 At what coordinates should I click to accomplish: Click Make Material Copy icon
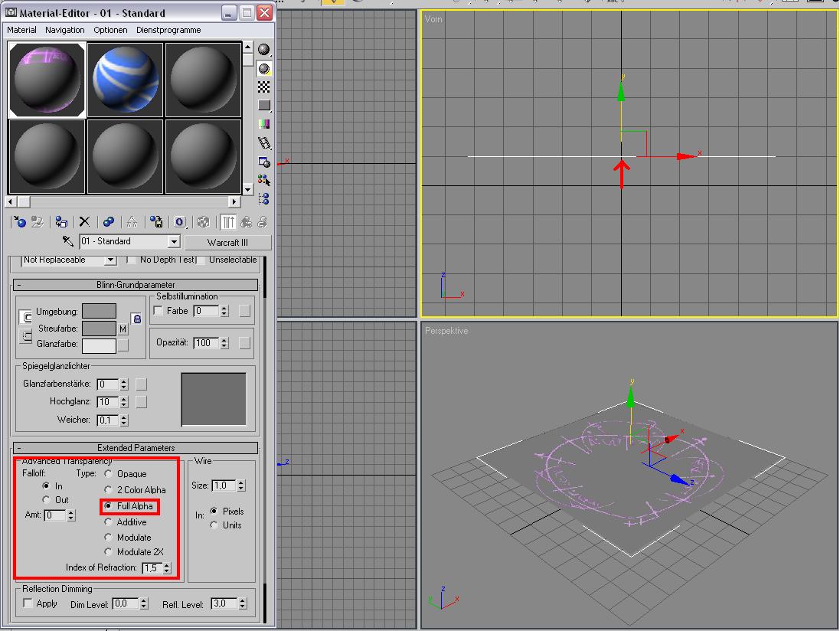pyautogui.click(x=108, y=222)
